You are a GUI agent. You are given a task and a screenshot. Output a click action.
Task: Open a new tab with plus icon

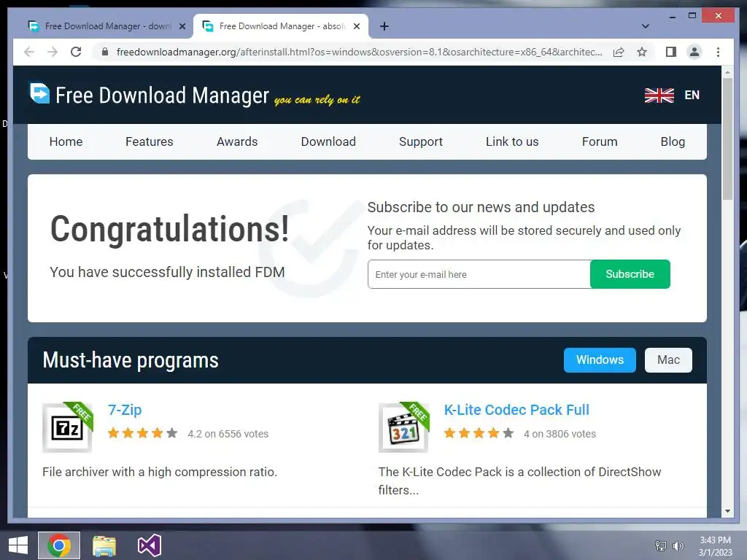click(384, 26)
